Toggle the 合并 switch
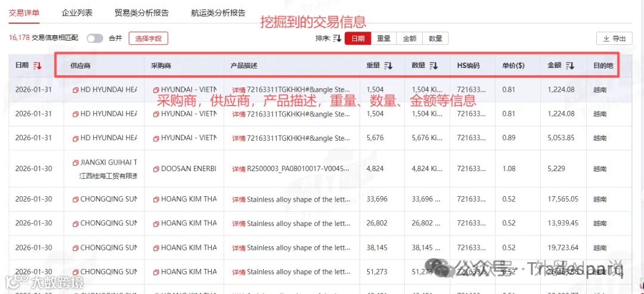644x294 pixels. 95,38
